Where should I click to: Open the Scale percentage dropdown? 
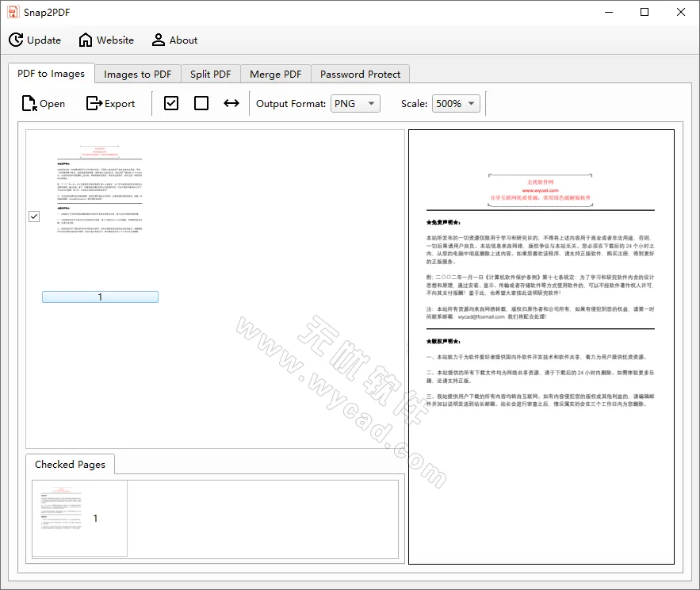(456, 103)
